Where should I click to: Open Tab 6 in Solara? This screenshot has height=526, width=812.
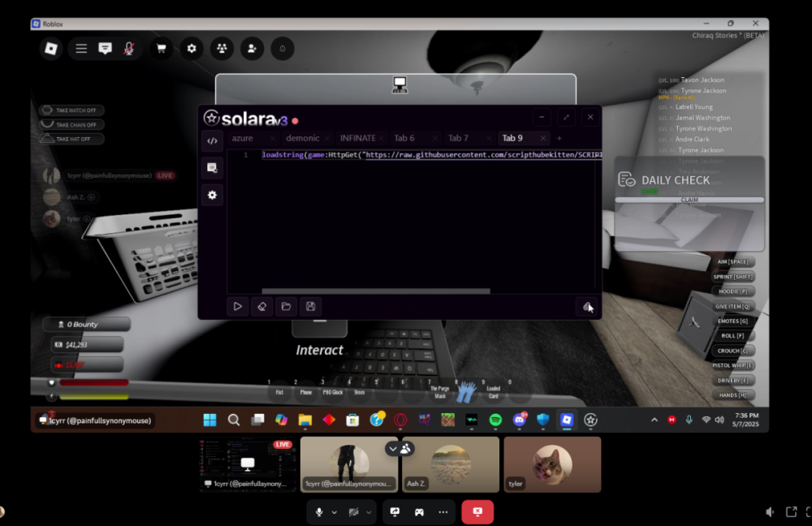click(404, 138)
